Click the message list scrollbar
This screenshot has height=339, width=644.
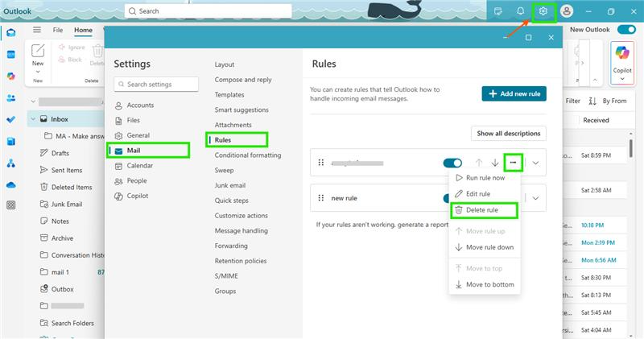631,148
